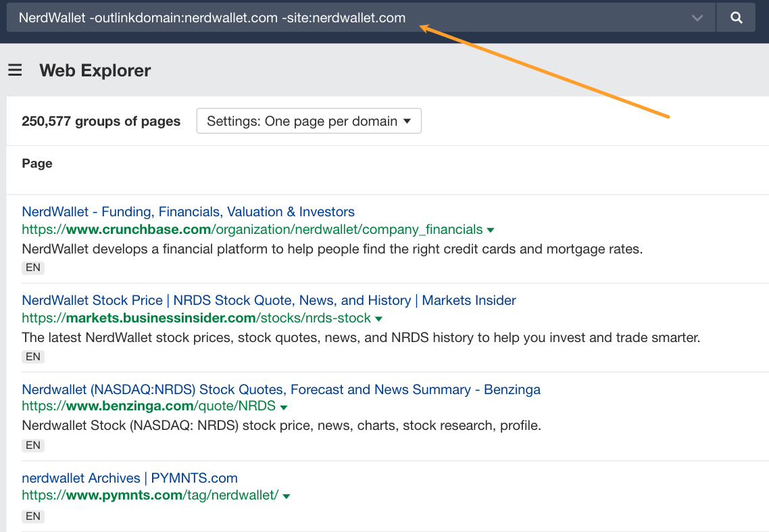Image resolution: width=769 pixels, height=532 pixels.
Task: Click the magnifying glass search icon
Action: coord(736,17)
